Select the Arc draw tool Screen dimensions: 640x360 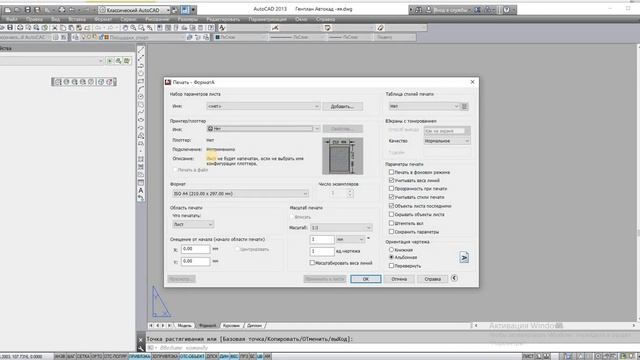[x=141, y=89]
